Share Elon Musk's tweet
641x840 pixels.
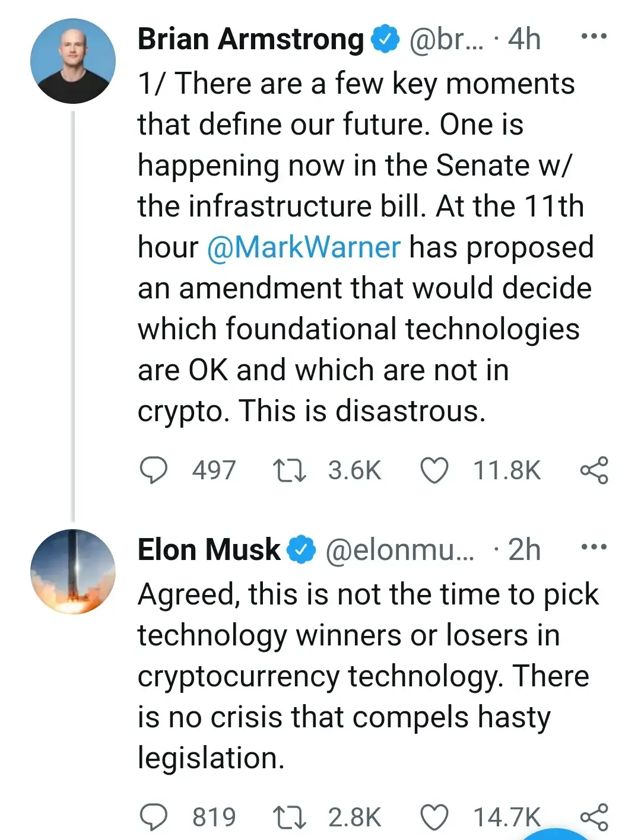pyautogui.click(x=594, y=817)
